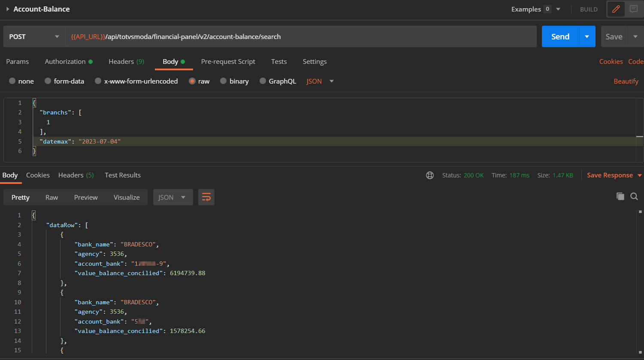The image size is (644, 360).
Task: Open the Params tab
Action: (x=18, y=61)
